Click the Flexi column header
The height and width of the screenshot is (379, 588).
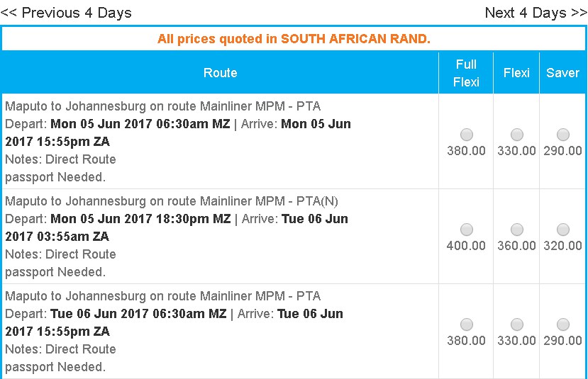516,73
